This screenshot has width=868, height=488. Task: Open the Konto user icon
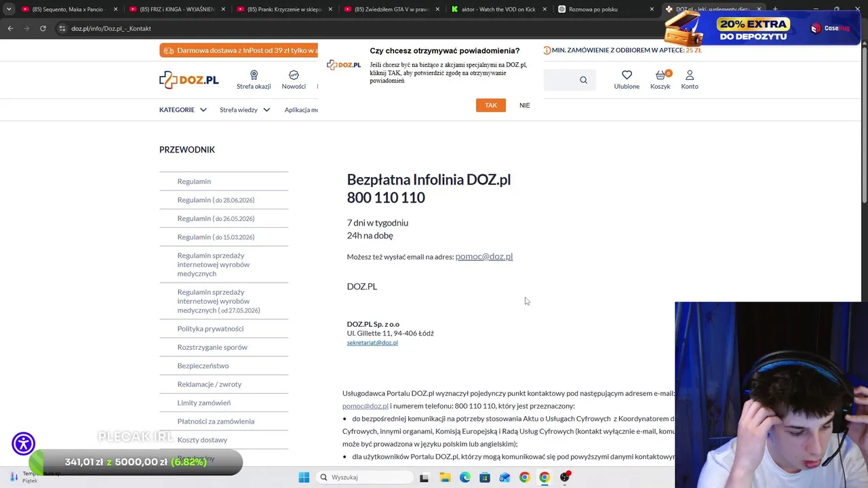[x=690, y=75]
